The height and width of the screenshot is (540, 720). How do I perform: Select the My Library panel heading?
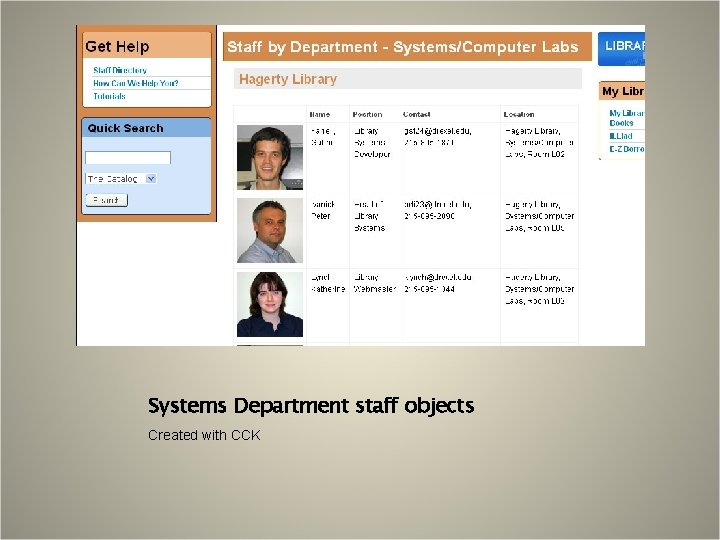click(622, 91)
